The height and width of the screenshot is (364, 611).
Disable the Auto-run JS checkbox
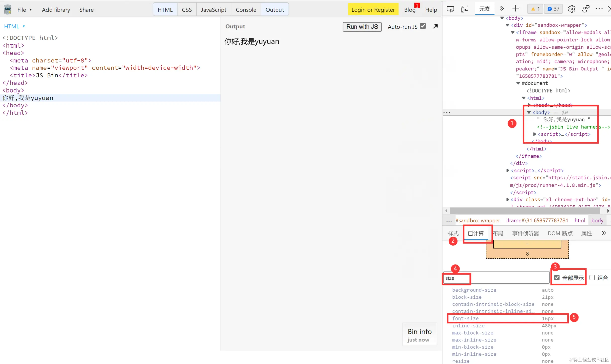tap(423, 26)
